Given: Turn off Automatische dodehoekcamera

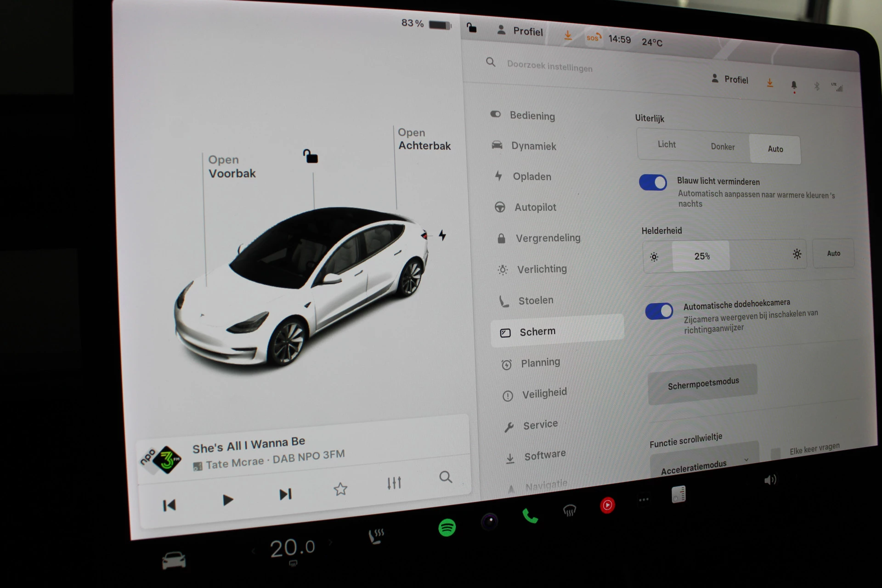Looking at the screenshot, I should (659, 311).
